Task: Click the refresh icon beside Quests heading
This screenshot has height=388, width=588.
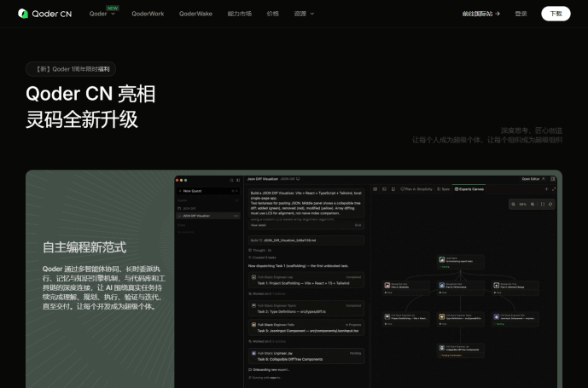Action: coord(236,200)
